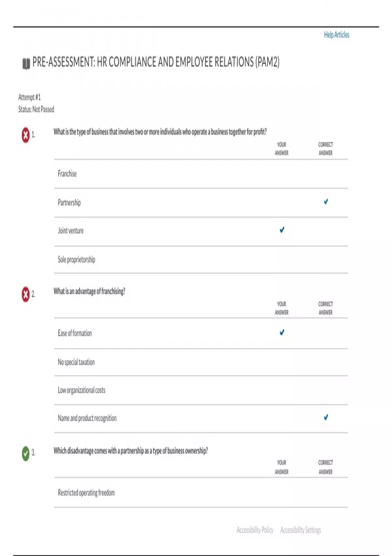Click the pre-assessment HR Compliance title

click(156, 62)
